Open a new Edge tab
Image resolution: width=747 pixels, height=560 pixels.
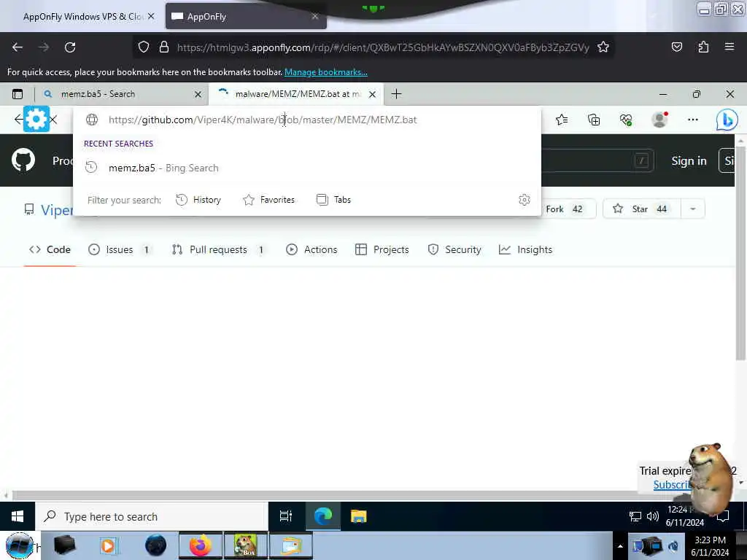[396, 94]
